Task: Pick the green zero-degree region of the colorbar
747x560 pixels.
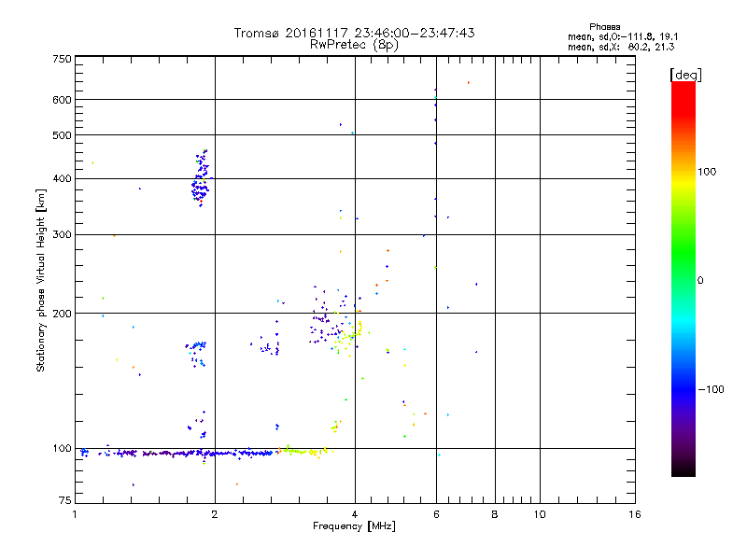Action: pos(684,267)
